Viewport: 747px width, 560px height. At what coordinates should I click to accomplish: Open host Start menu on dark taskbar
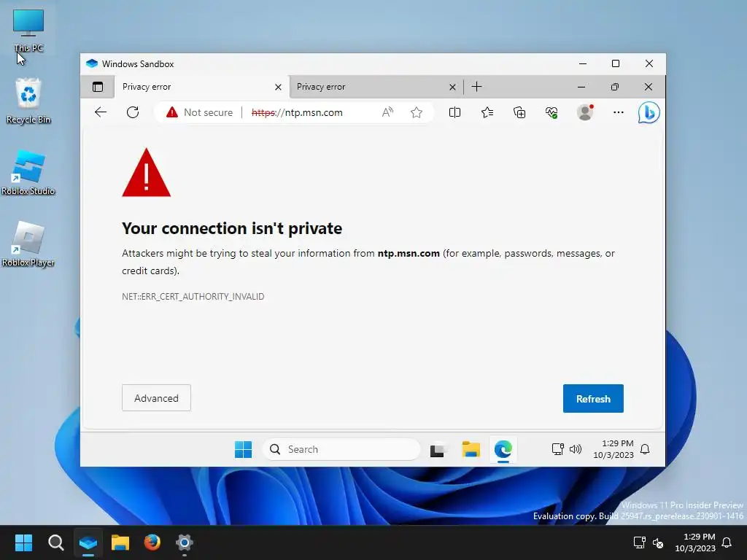click(x=23, y=542)
